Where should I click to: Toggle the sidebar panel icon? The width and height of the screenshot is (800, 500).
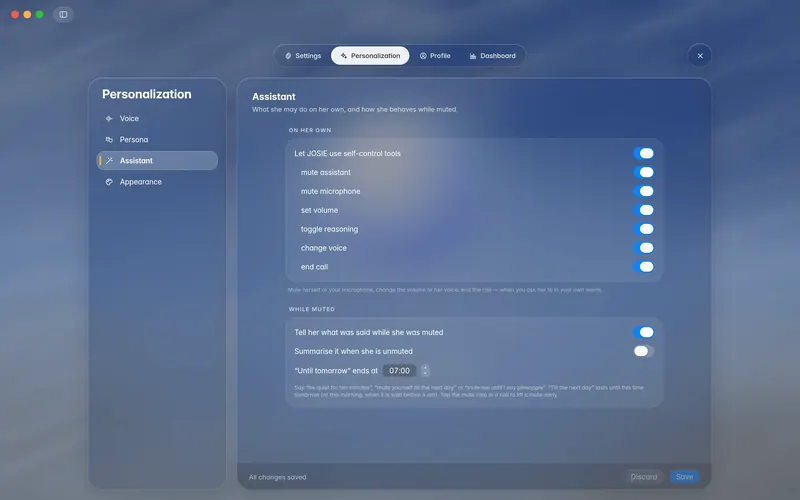(x=63, y=14)
